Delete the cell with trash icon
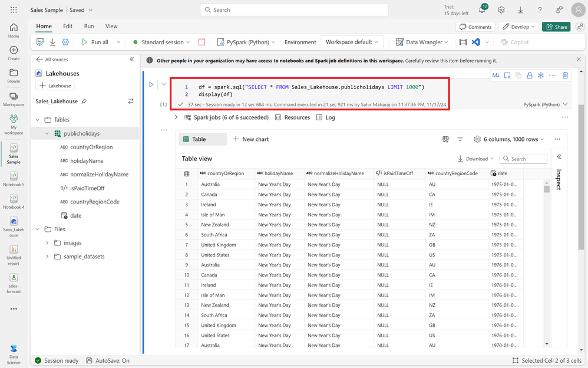This screenshot has height=368, width=588. coord(565,75)
